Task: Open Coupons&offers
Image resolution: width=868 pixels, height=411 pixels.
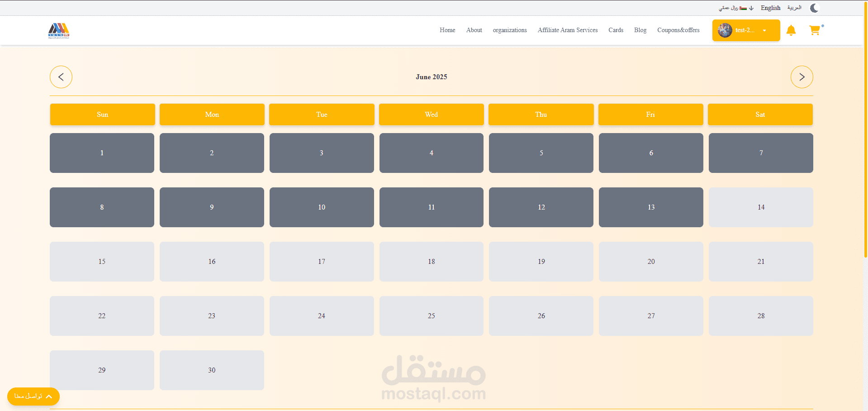Action: coord(678,30)
